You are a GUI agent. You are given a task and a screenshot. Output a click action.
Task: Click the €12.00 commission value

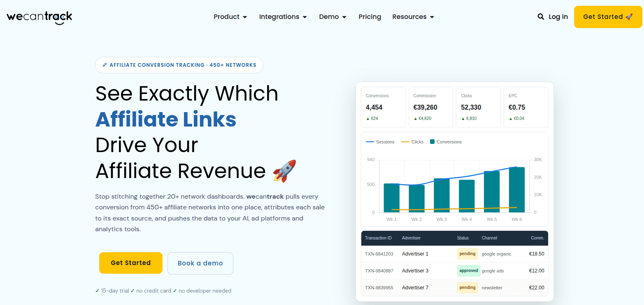coord(537,271)
